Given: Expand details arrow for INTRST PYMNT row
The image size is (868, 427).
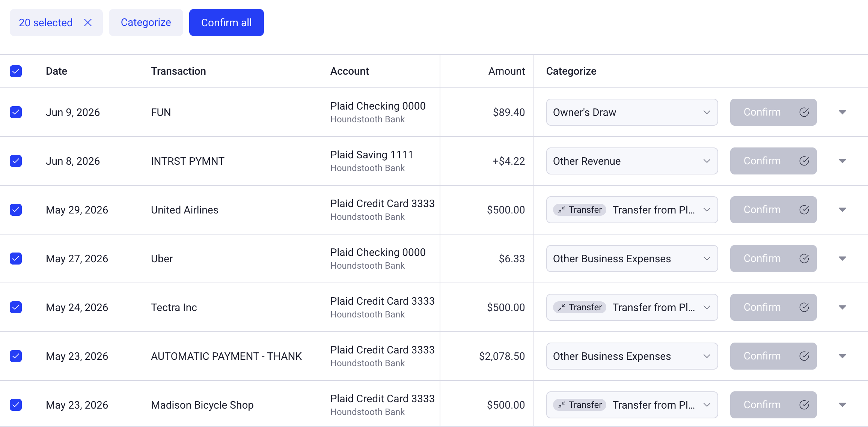Looking at the screenshot, I should (842, 161).
